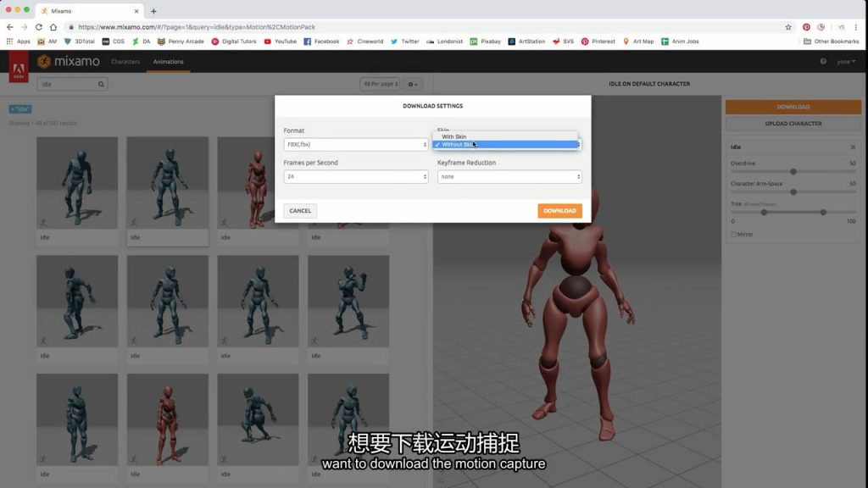The image size is (868, 488).
Task: Open the Digital Tutors bookmark
Action: click(x=234, y=42)
